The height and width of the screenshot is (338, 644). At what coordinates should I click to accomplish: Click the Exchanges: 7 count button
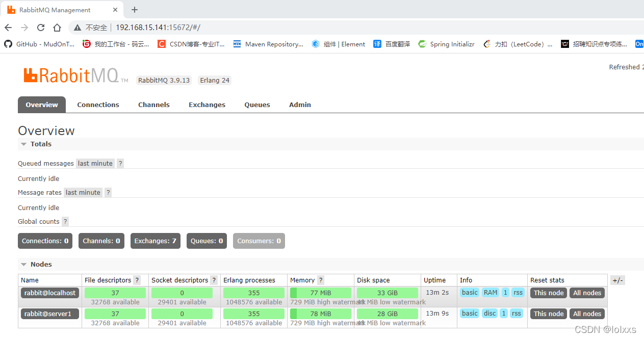(156, 241)
